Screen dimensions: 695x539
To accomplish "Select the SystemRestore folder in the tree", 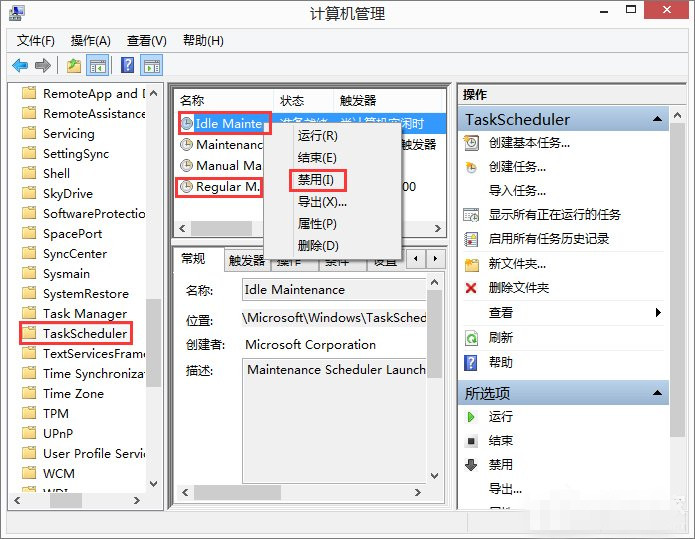I will point(86,293).
